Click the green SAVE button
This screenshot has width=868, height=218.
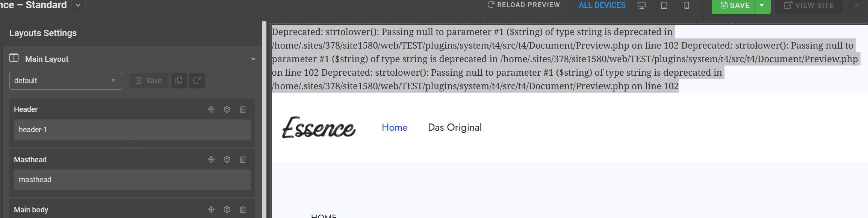(733, 5)
